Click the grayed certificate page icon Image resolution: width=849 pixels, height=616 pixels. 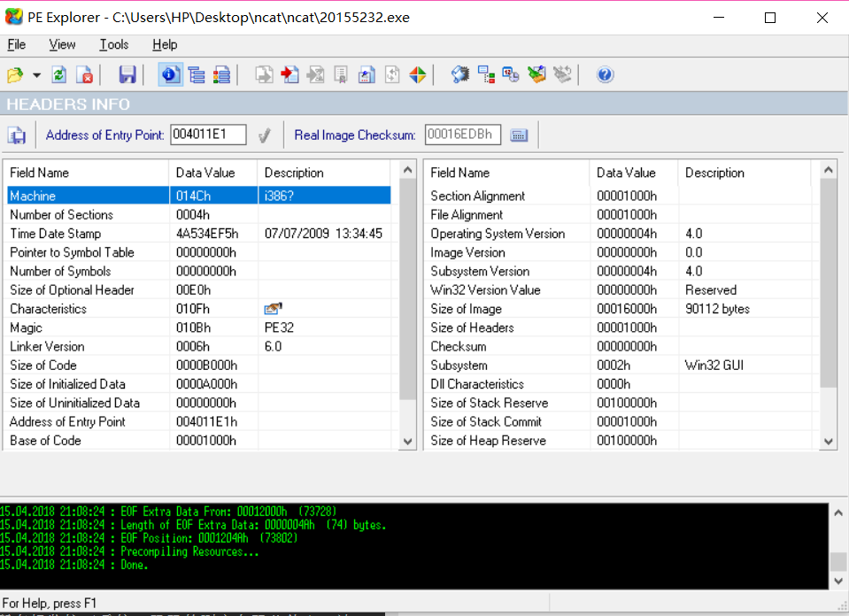(x=341, y=74)
